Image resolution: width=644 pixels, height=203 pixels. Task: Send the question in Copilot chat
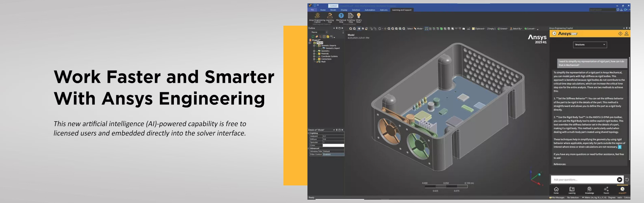pos(620,180)
